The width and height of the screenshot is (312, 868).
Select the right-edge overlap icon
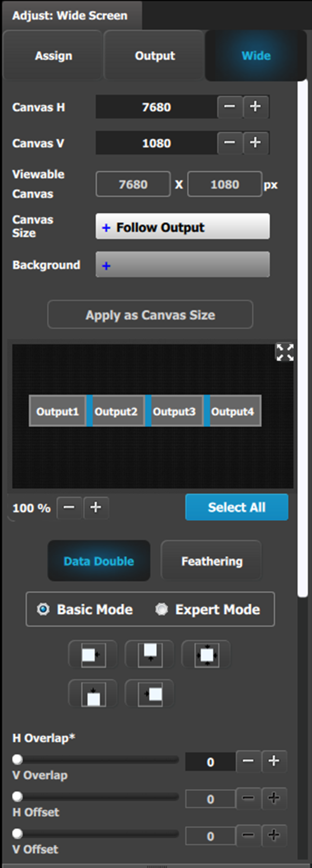(x=93, y=655)
